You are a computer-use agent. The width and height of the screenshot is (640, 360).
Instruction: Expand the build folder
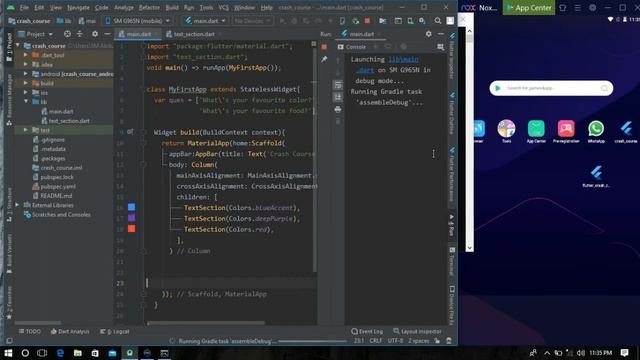click(x=26, y=83)
